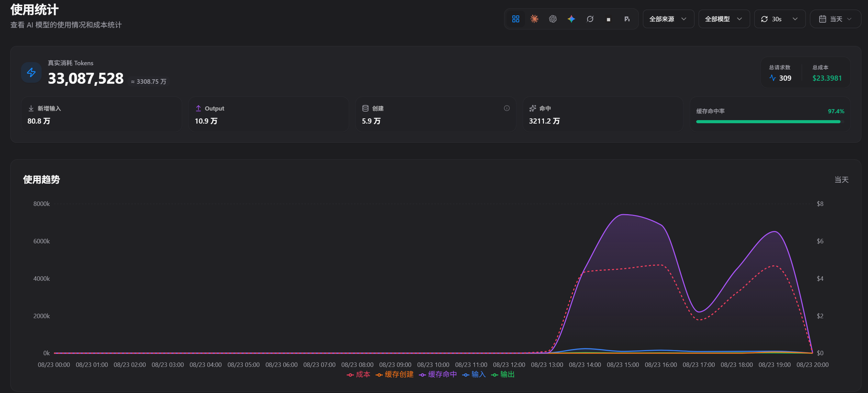Click the lightning bolt Tokens icon
This screenshot has width=868, height=393.
[x=31, y=72]
